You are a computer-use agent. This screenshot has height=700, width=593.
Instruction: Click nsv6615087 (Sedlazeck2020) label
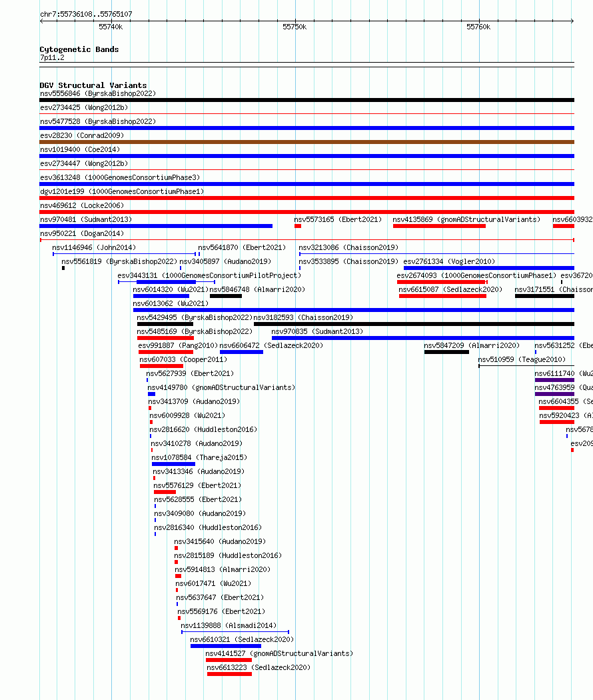coord(450,289)
